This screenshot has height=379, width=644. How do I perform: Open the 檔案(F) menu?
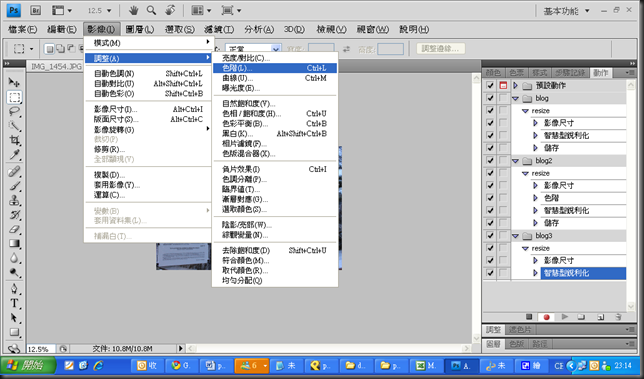coord(23,29)
